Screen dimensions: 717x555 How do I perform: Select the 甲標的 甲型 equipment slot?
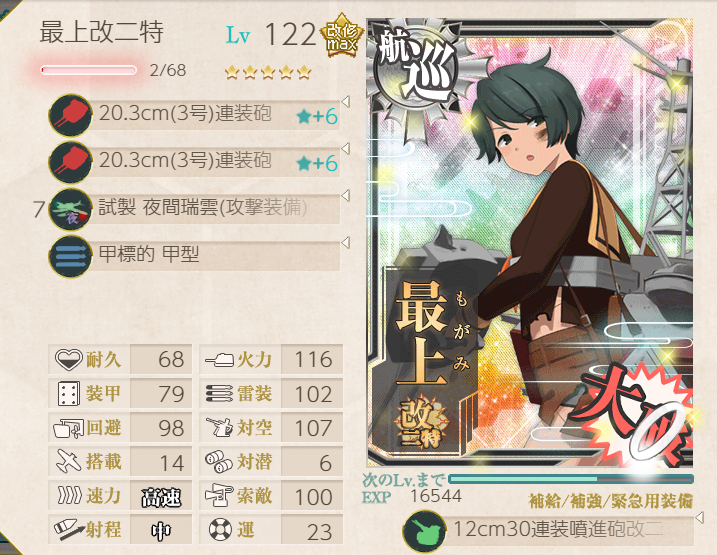(x=194, y=256)
